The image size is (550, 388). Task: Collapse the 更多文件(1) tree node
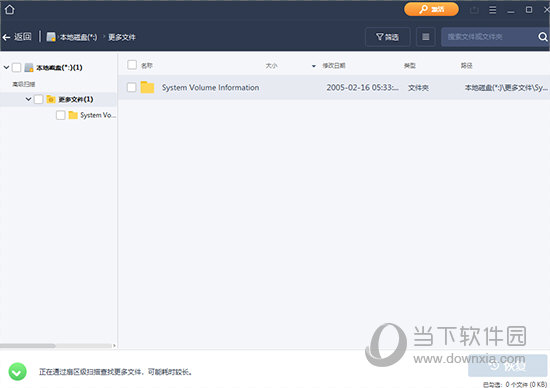coord(28,99)
